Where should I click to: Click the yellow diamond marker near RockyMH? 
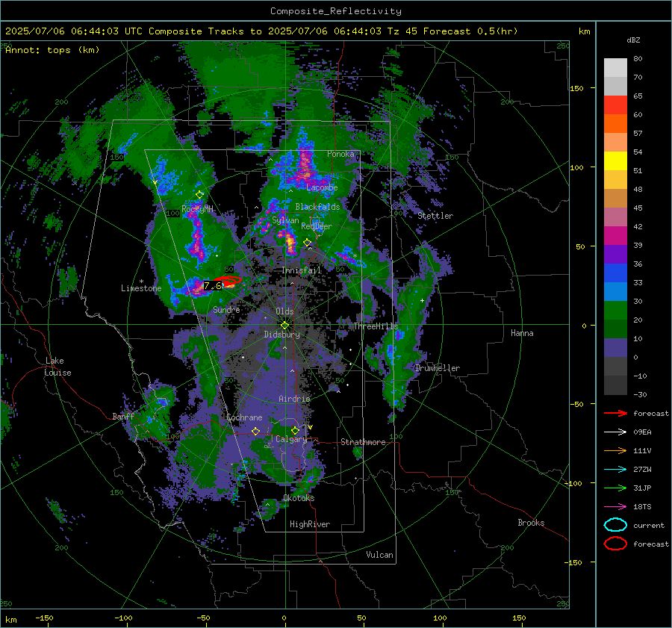pyautogui.click(x=199, y=195)
